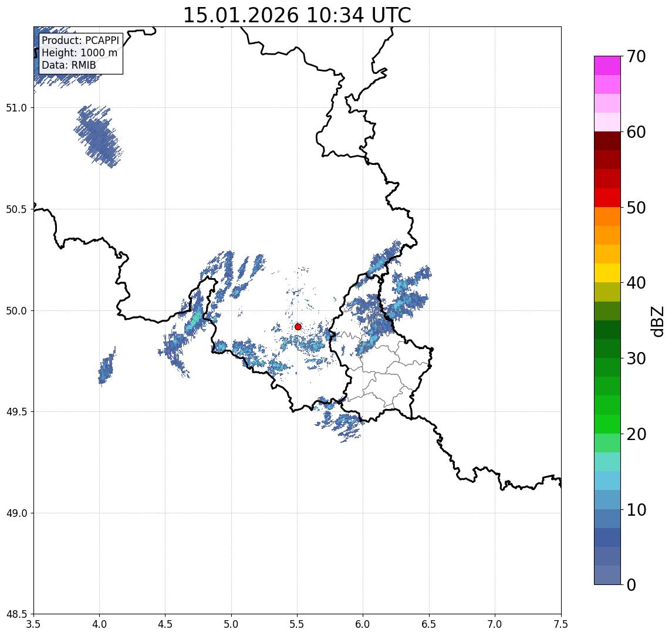Click the colorbar tick label 60
This screenshot has height=636, width=672.
(x=636, y=133)
